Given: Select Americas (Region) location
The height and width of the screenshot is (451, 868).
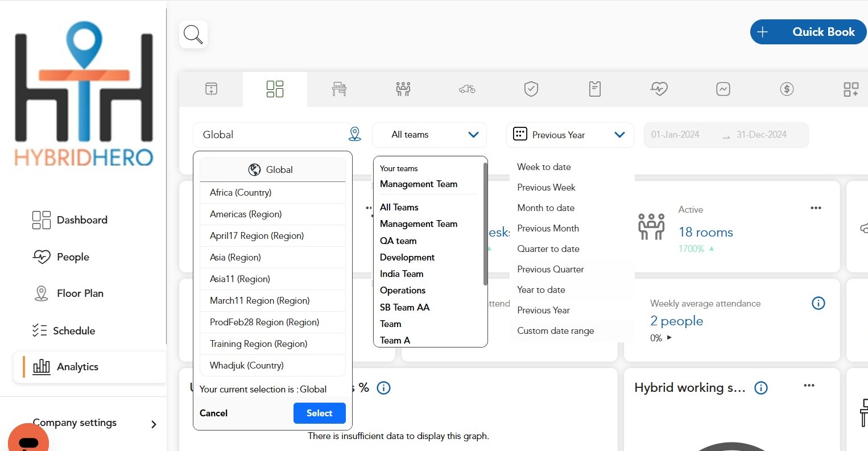Looking at the screenshot, I should point(272,214).
